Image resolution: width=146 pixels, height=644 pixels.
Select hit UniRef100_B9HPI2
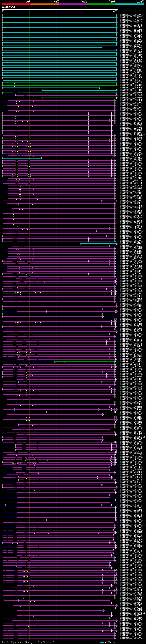131,22
